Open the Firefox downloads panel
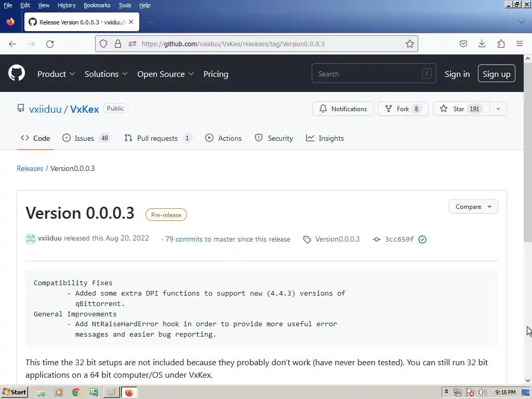The height and width of the screenshot is (399, 532). 482,44
